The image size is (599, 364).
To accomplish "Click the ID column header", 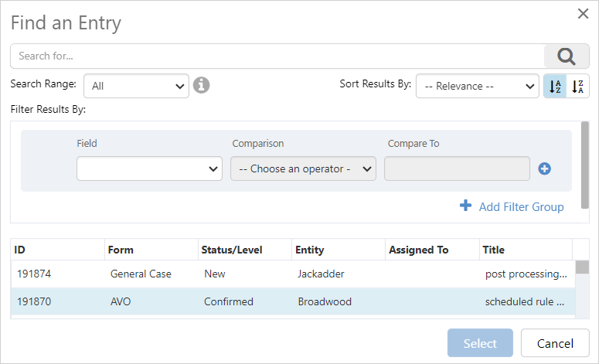I will click(x=57, y=250).
